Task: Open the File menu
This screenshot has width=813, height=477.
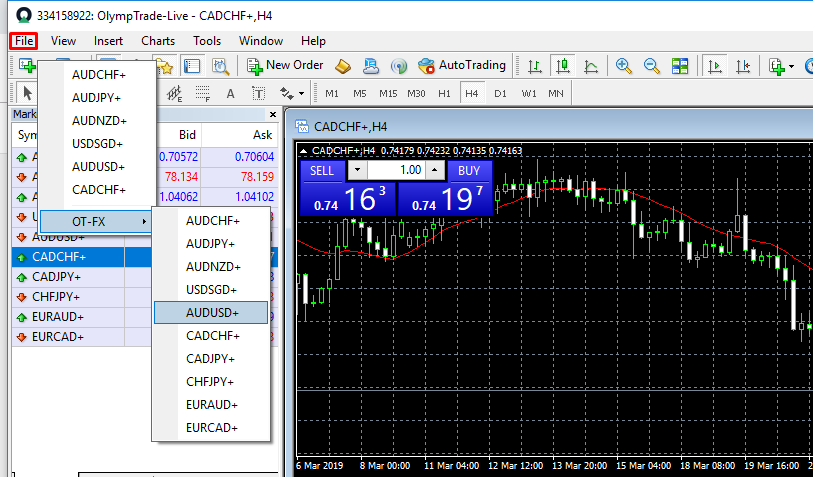Action: [24, 41]
